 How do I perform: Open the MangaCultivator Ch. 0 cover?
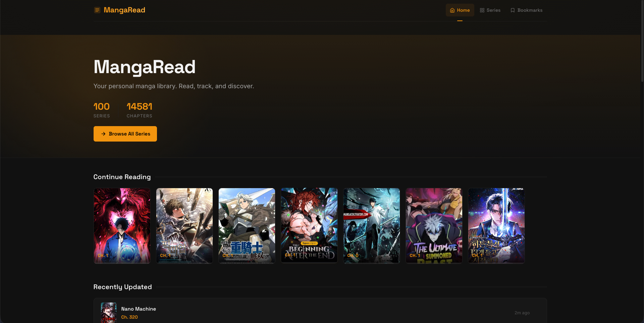click(372, 226)
